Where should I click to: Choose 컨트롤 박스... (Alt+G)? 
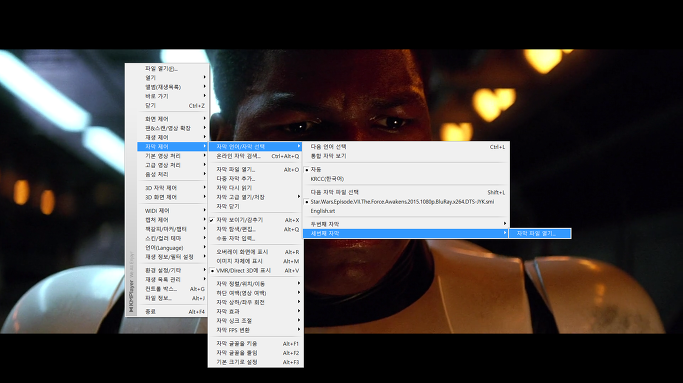click(x=172, y=289)
